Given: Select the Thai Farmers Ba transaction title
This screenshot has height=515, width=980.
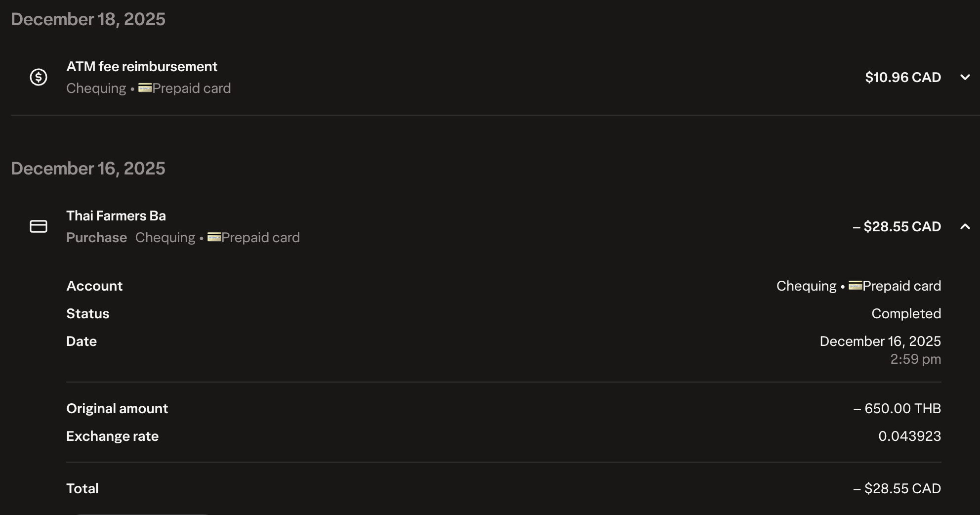Looking at the screenshot, I should point(116,215).
